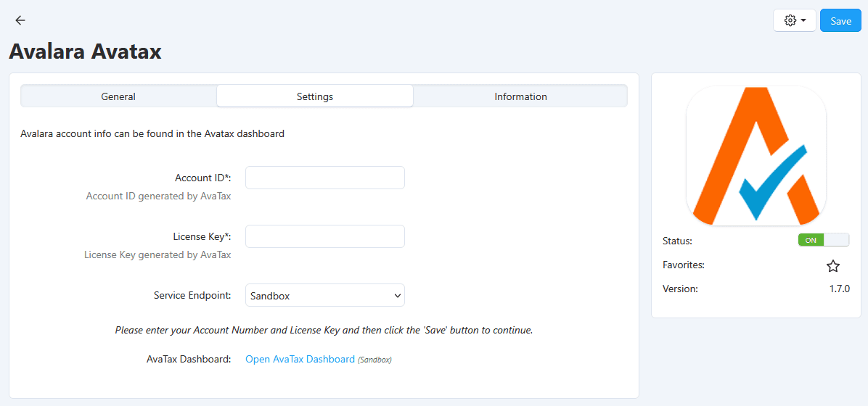Mark extension as favorite with star icon
The height and width of the screenshot is (406, 868).
[x=832, y=266]
